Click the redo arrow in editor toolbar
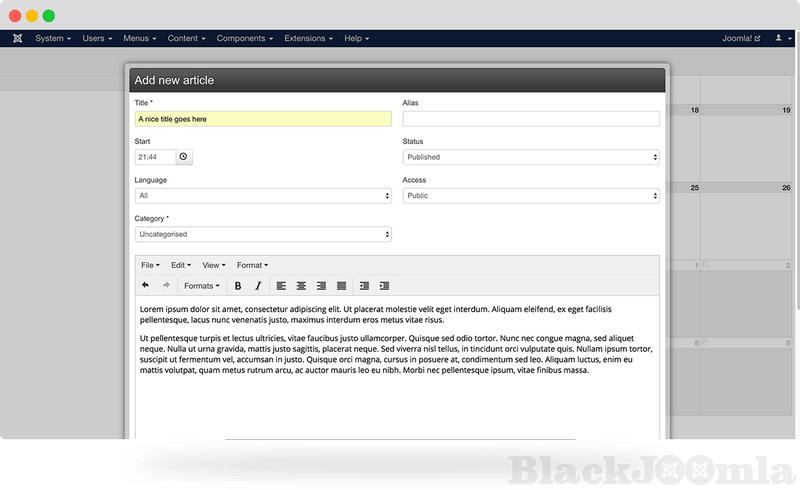800x490 pixels. tap(166, 286)
